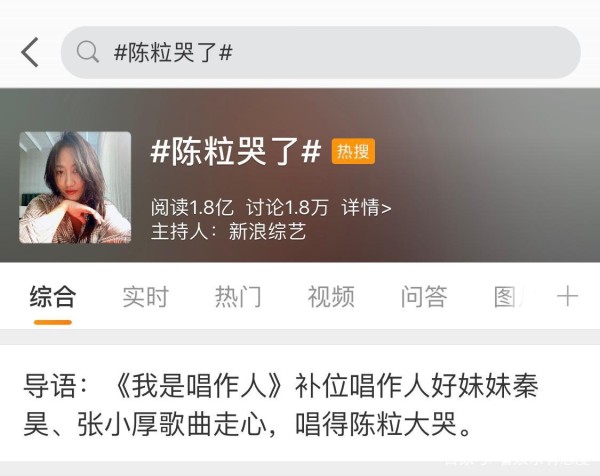Switch to the 实时 tab

coord(145,297)
